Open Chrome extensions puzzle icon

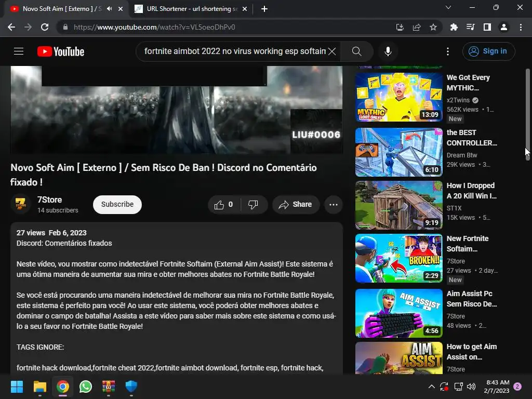[x=454, y=27]
